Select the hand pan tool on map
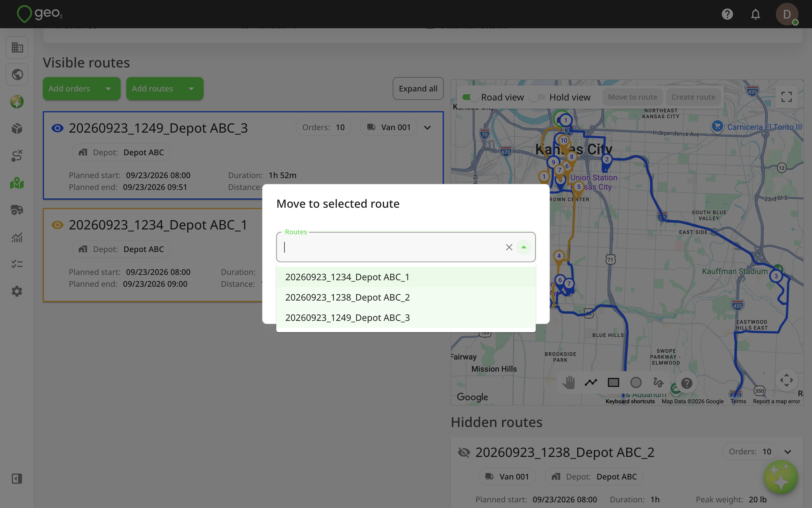 click(568, 382)
